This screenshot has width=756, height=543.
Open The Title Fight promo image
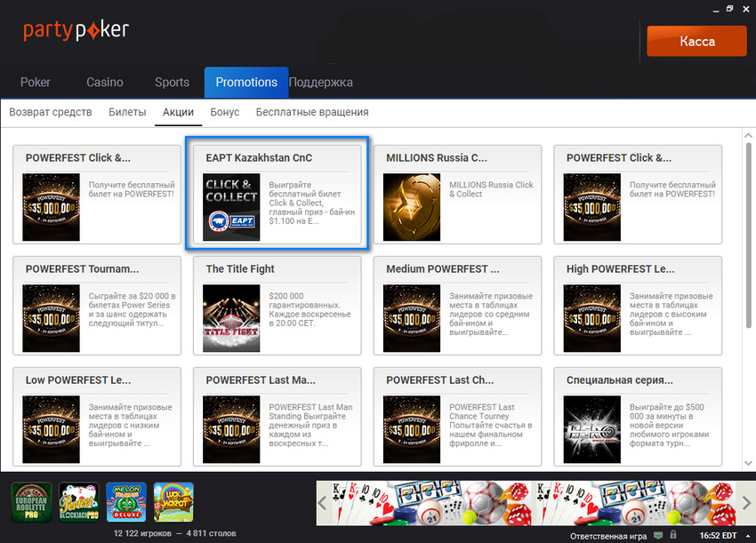[231, 318]
